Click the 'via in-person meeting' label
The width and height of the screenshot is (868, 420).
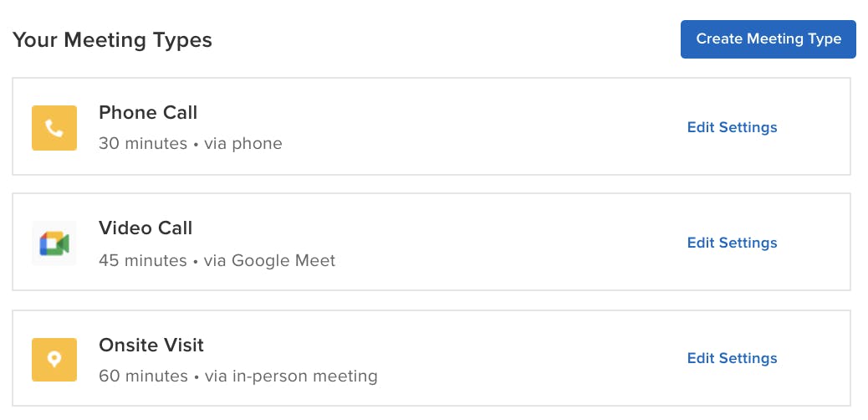coord(291,376)
